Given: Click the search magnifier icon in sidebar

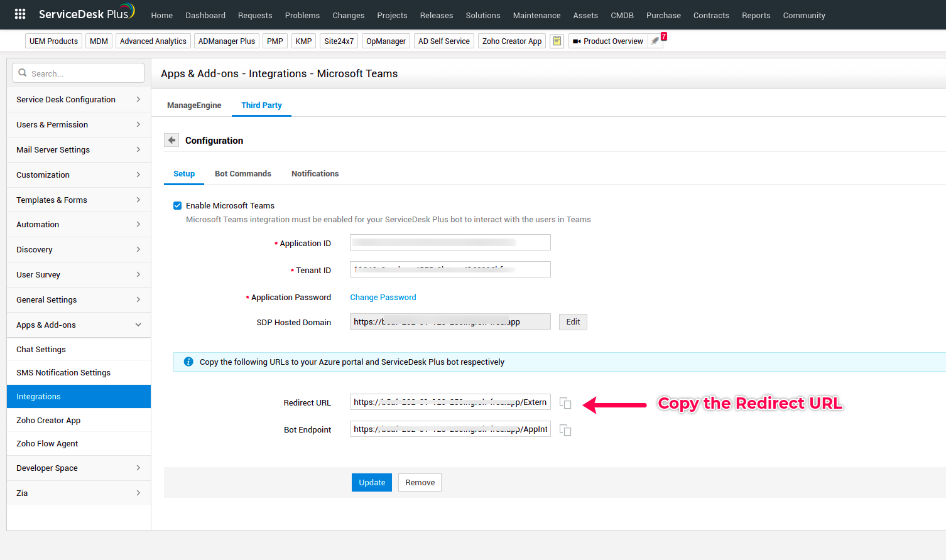Looking at the screenshot, I should 23,73.
